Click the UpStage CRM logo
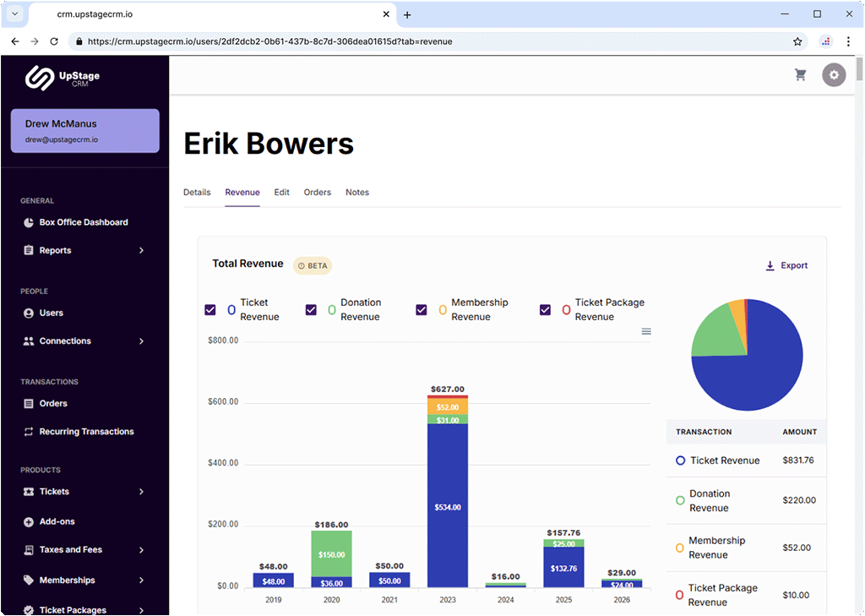Screen dimensions: 865x616 [63, 78]
